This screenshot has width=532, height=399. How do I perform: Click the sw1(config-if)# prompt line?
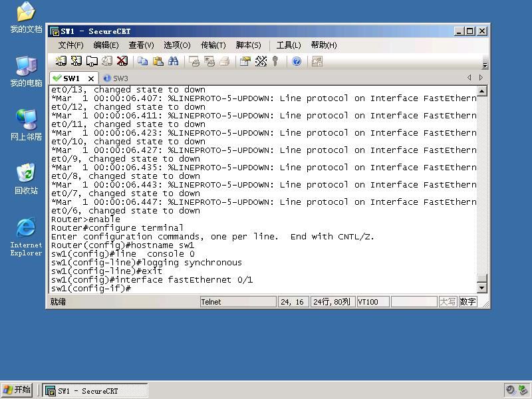point(91,289)
